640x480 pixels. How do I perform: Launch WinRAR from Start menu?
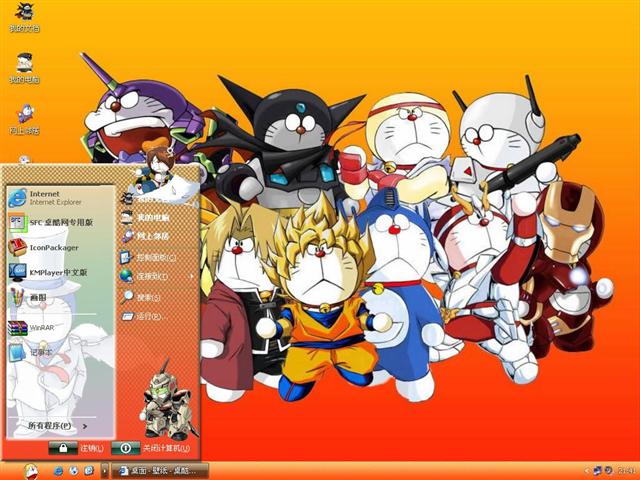click(60, 327)
